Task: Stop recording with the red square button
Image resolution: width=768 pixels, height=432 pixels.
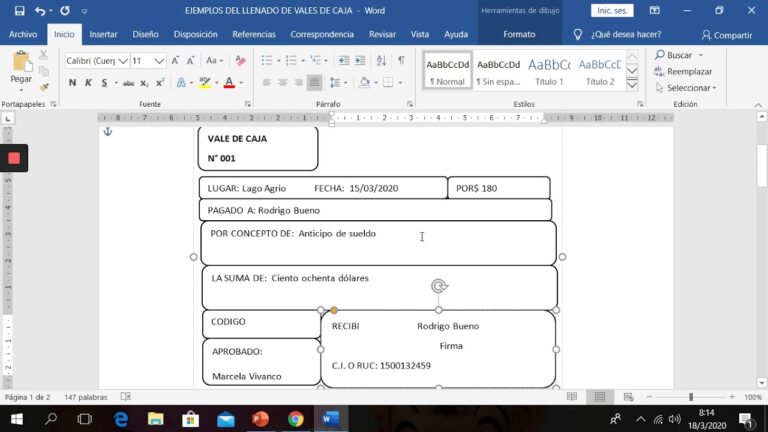Action: point(14,158)
